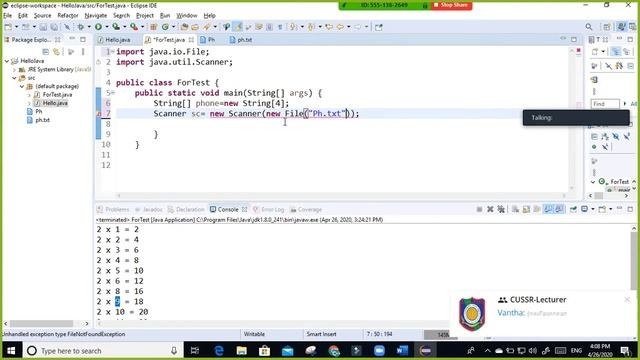Click Package Explorer horizontal scrollbar
Image resolution: width=640 pixels, height=360 pixels.
click(41, 323)
